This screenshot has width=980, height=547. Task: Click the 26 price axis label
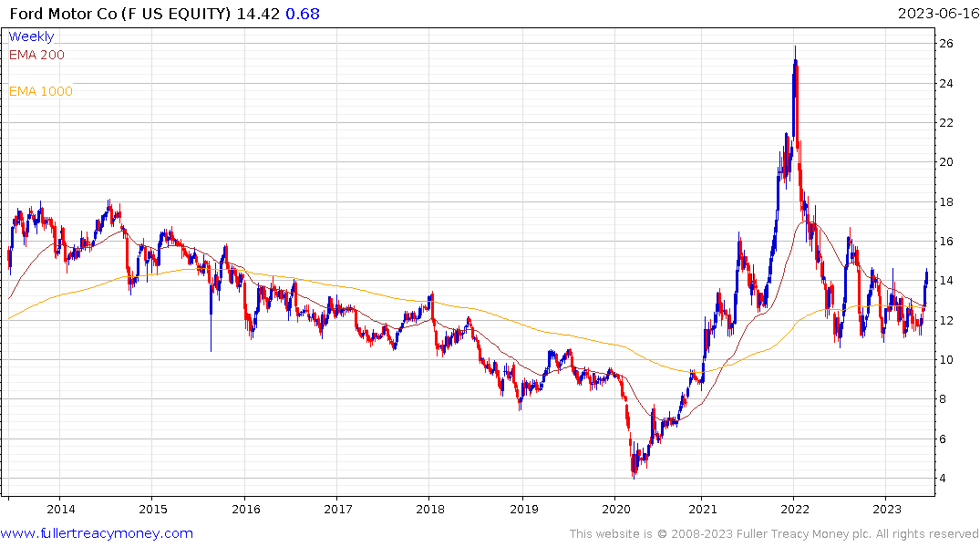click(x=946, y=43)
